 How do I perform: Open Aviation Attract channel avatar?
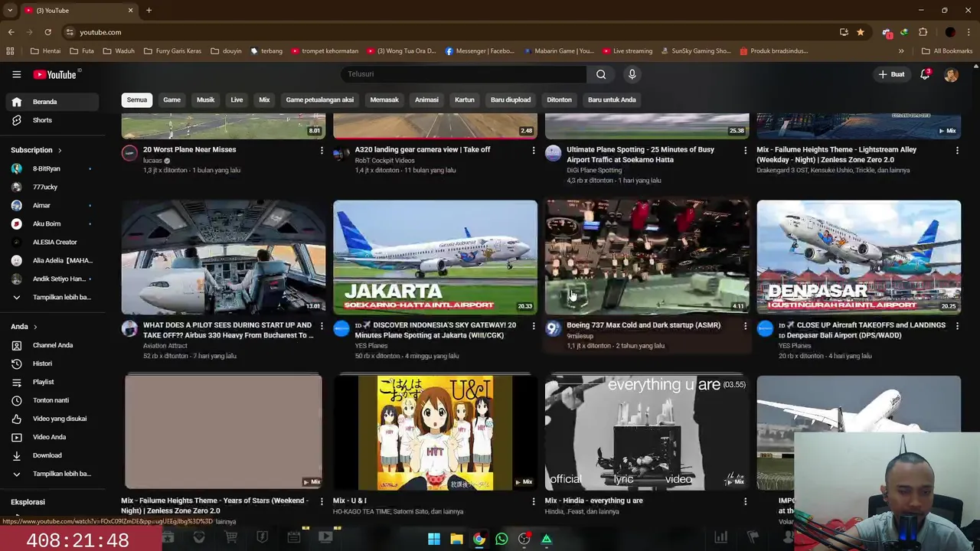click(x=129, y=329)
